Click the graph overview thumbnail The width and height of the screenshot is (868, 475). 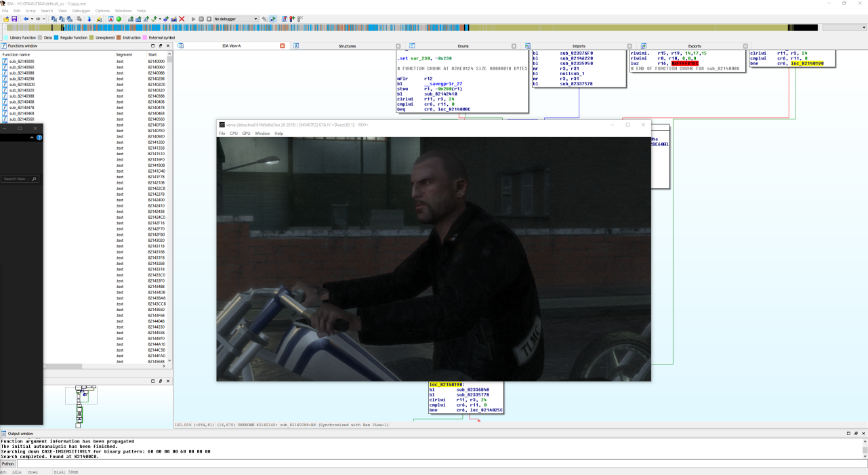pos(81,405)
